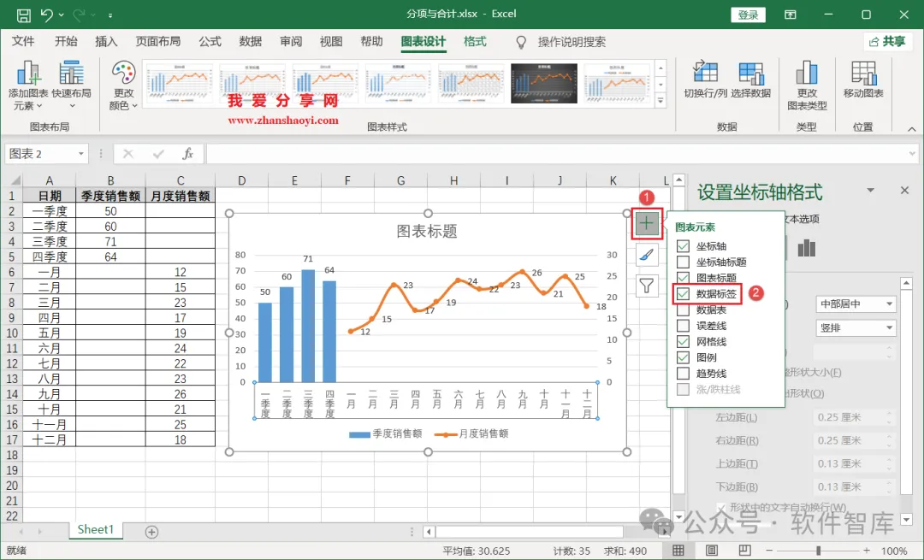Switch to the 格式 tab
Viewport: 924px width, 560px height.
[x=475, y=42]
